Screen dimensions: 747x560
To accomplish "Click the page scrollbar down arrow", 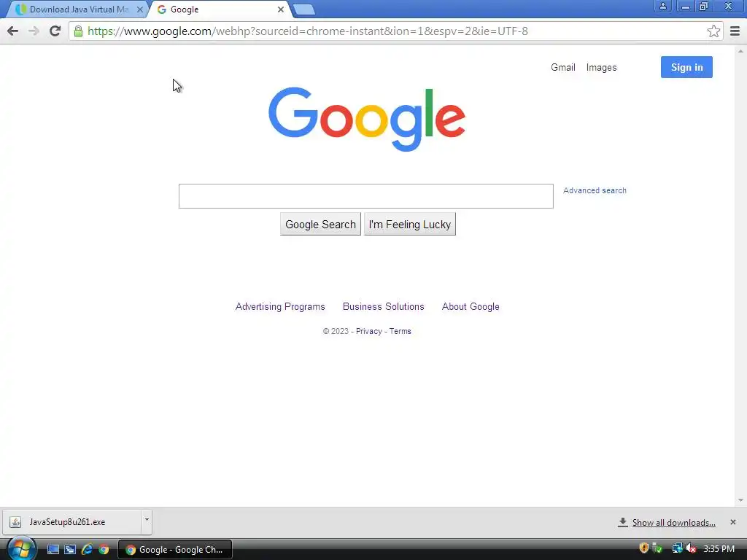I will pos(740,500).
